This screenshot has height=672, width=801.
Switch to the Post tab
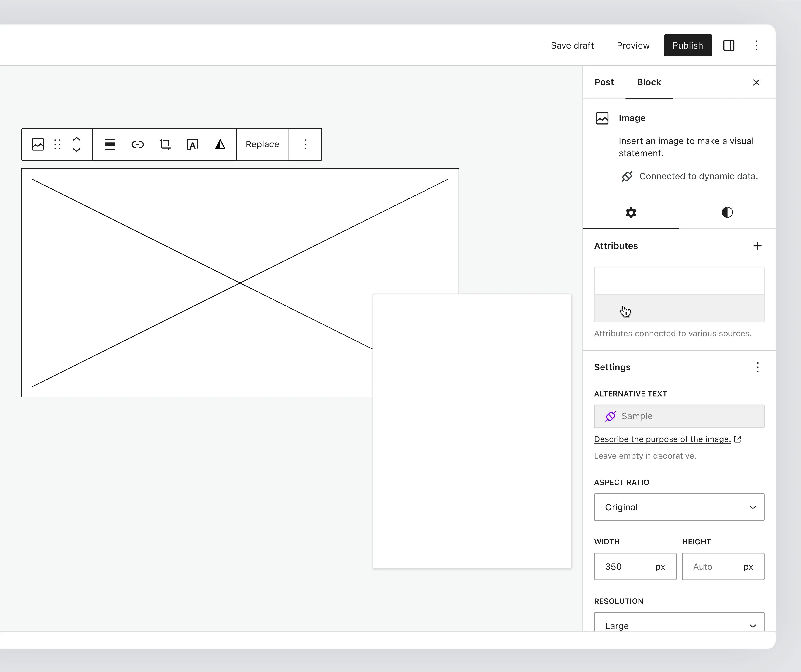point(604,82)
